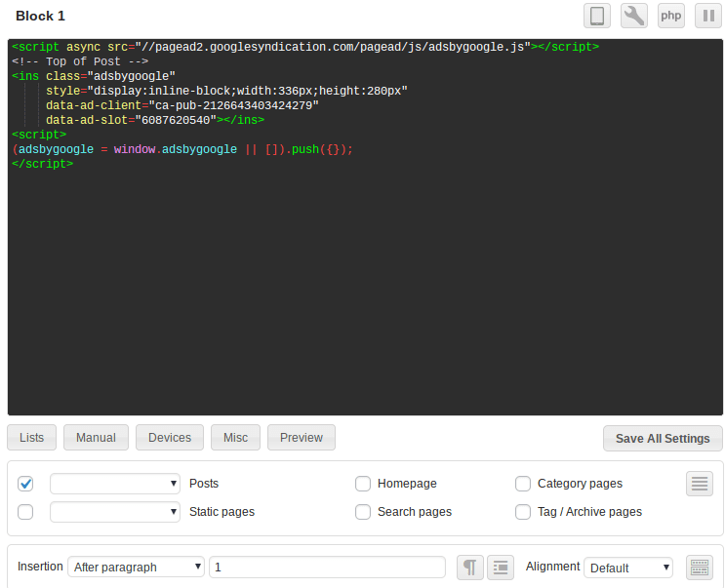Click the line containing data-ad-slot in the code editor
The height and width of the screenshot is (588, 725).
[155, 120]
